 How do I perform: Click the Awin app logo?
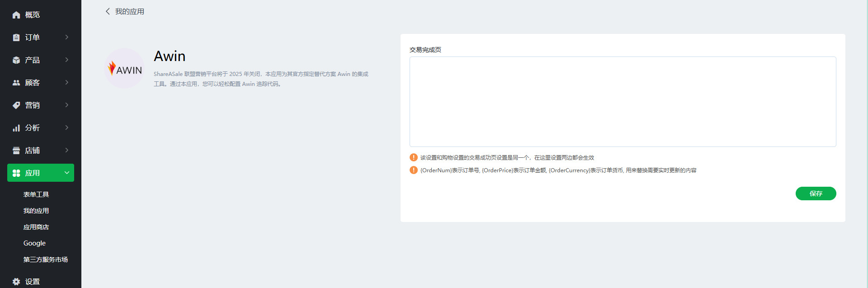pos(125,69)
